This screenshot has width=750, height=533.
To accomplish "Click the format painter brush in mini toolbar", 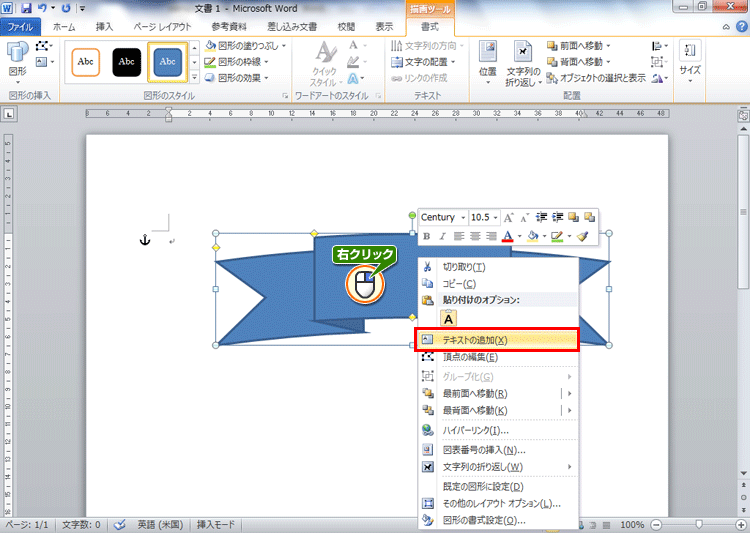I will [x=582, y=236].
